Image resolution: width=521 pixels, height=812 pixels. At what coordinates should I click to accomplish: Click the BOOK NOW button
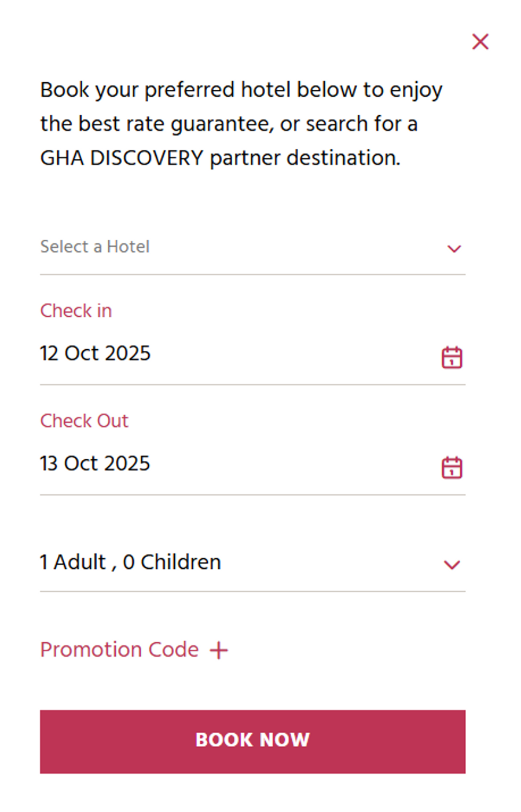pos(252,741)
